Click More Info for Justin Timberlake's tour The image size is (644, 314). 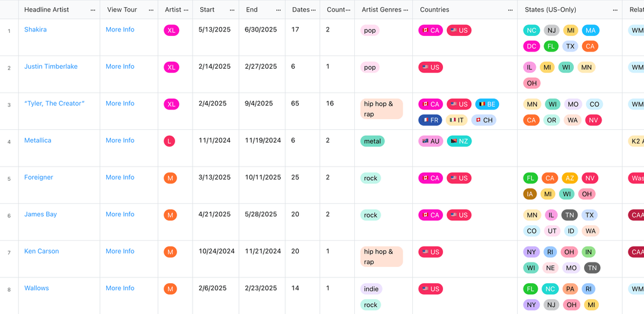click(x=120, y=66)
